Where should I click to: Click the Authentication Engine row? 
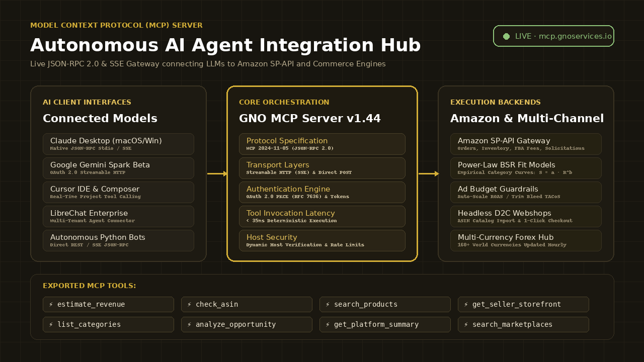click(x=322, y=192)
